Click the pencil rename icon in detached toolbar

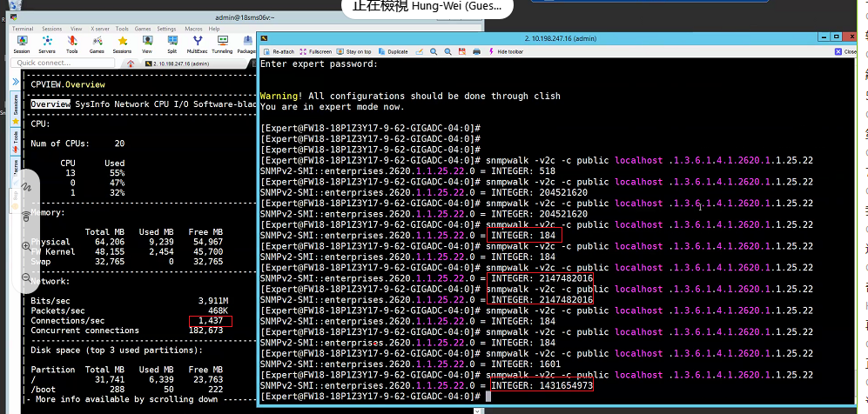(419, 51)
